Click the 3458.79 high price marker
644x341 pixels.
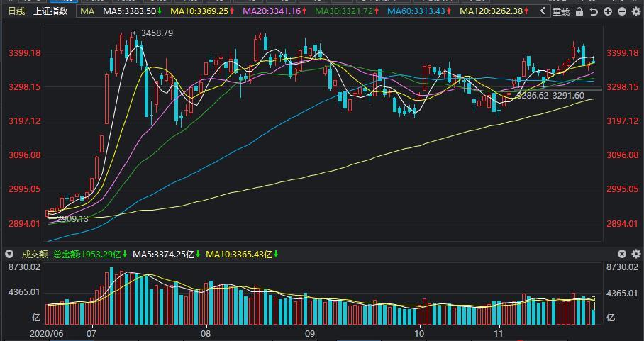pyautogui.click(x=152, y=33)
